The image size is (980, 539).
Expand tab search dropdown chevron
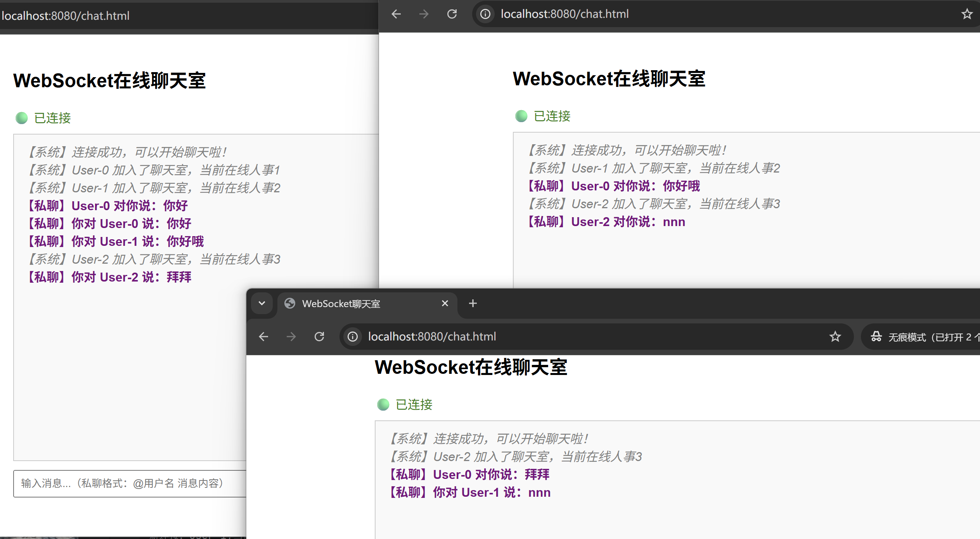pos(262,303)
